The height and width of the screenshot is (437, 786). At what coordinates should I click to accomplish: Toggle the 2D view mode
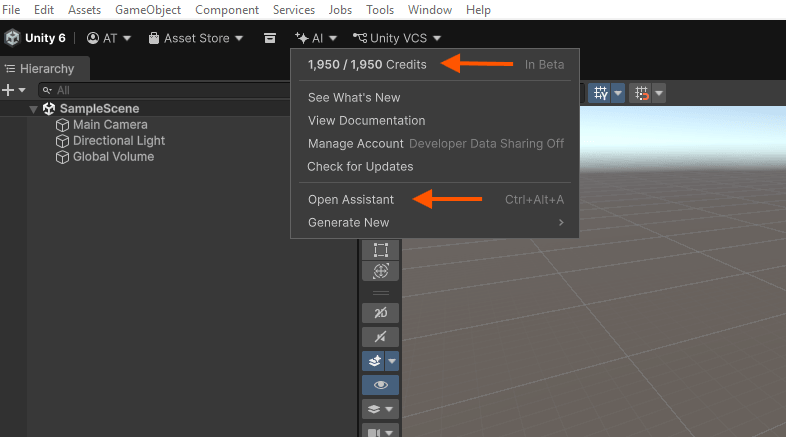380,313
